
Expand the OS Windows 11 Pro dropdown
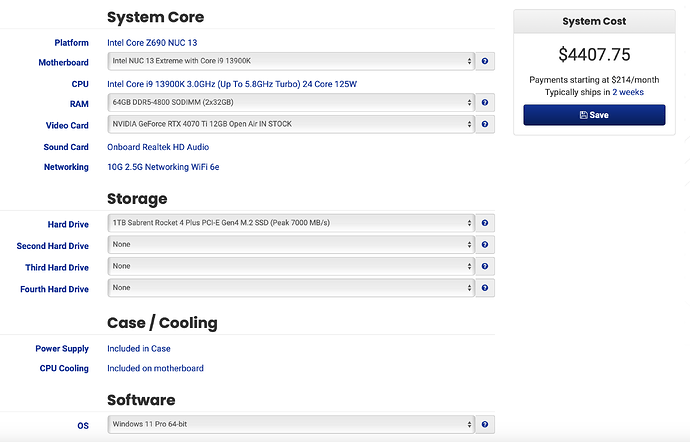coord(291,424)
